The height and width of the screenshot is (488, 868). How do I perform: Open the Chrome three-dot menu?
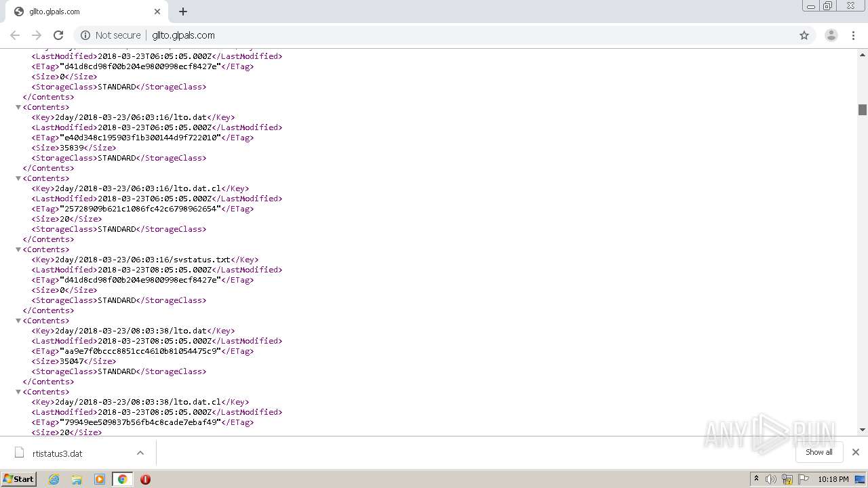pyautogui.click(x=854, y=35)
